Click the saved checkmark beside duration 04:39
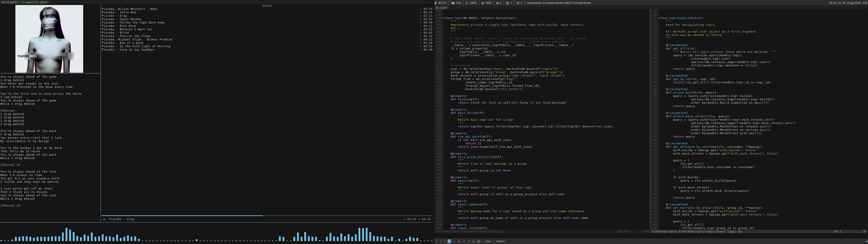The image size is (868, 244). (x=421, y=23)
